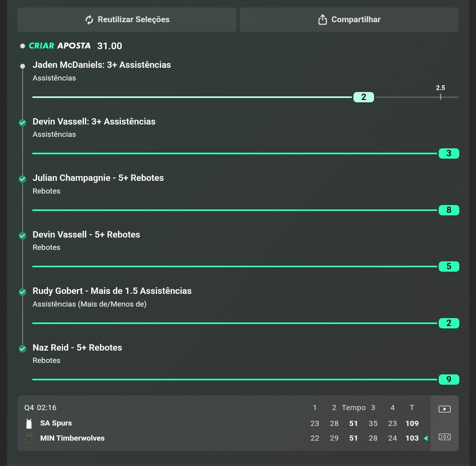
Task: Click Rudy Gobert assists green checkmark
Action: [23, 292]
